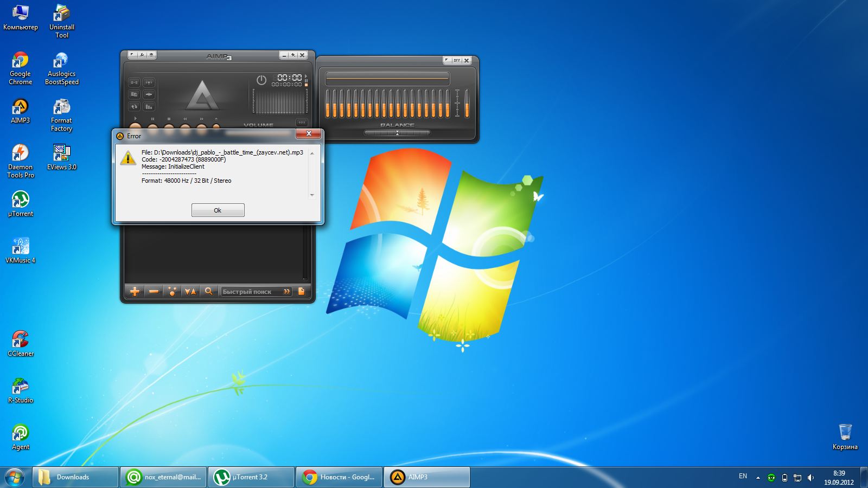Image resolution: width=868 pixels, height=488 pixels.
Task: Open the playlist miscellaneous three-dots icon
Action: pyautogui.click(x=172, y=291)
